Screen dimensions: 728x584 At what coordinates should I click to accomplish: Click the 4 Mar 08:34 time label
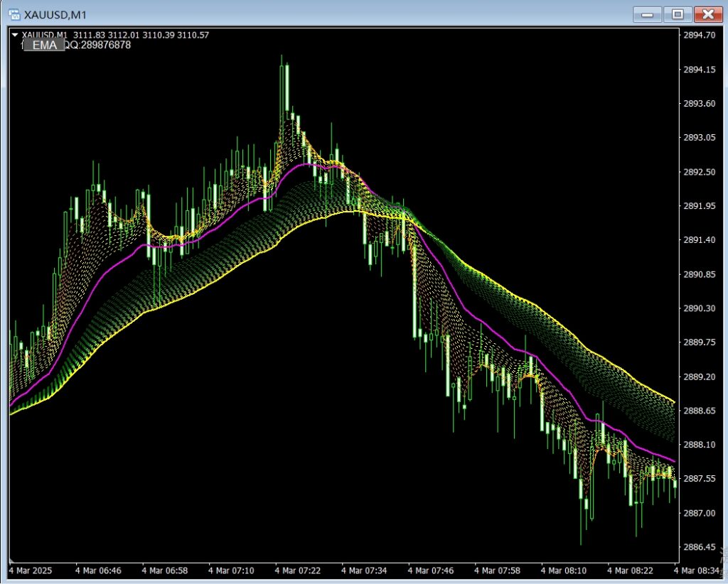click(697, 571)
